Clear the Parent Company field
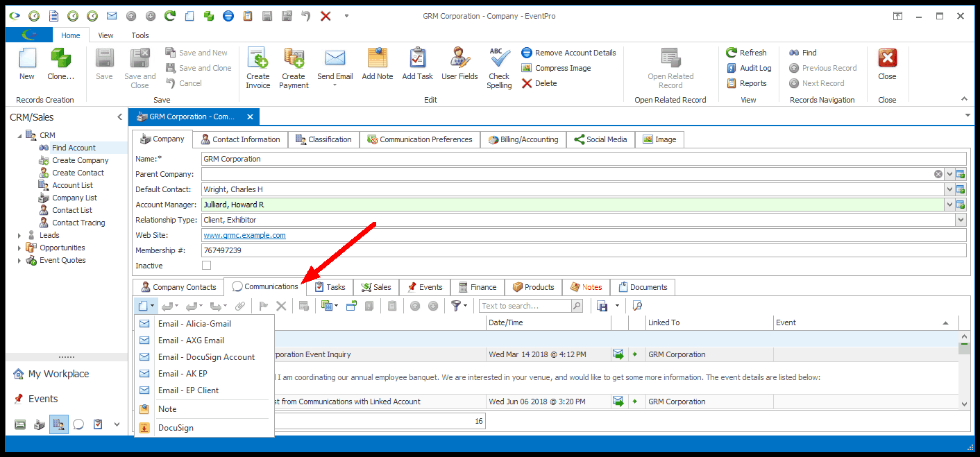The image size is (980, 457). [938, 174]
